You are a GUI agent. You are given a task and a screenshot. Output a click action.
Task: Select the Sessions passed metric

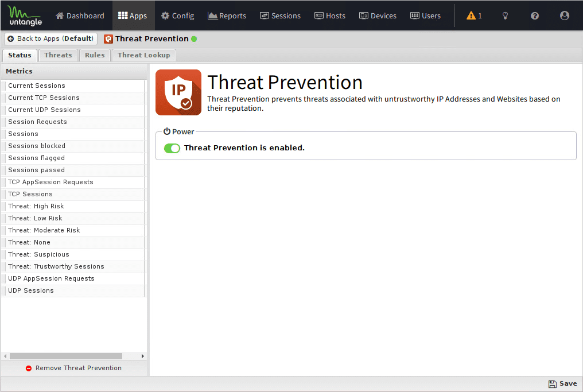click(x=73, y=170)
